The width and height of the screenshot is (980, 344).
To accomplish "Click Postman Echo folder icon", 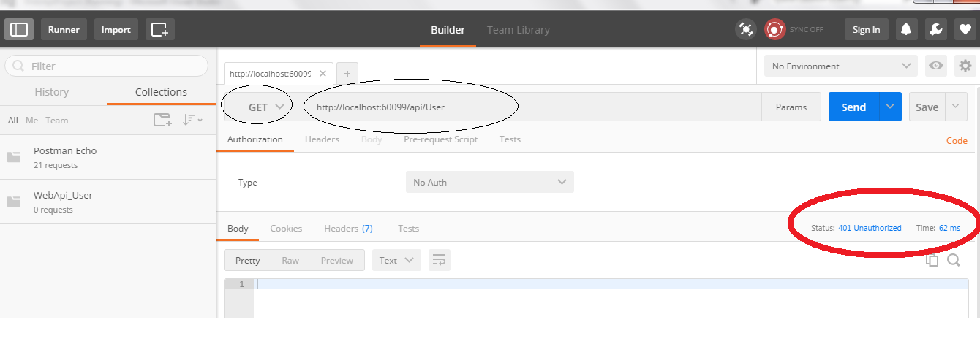I will tap(14, 157).
